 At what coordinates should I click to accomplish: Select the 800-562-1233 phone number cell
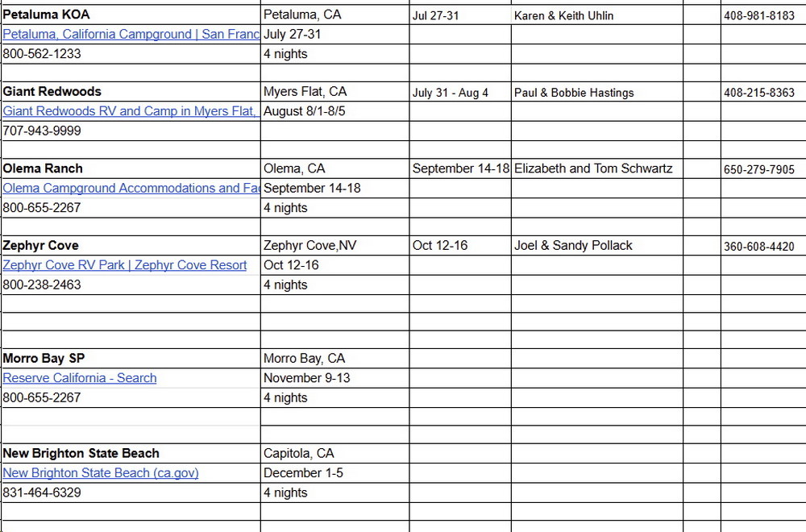tap(42, 54)
